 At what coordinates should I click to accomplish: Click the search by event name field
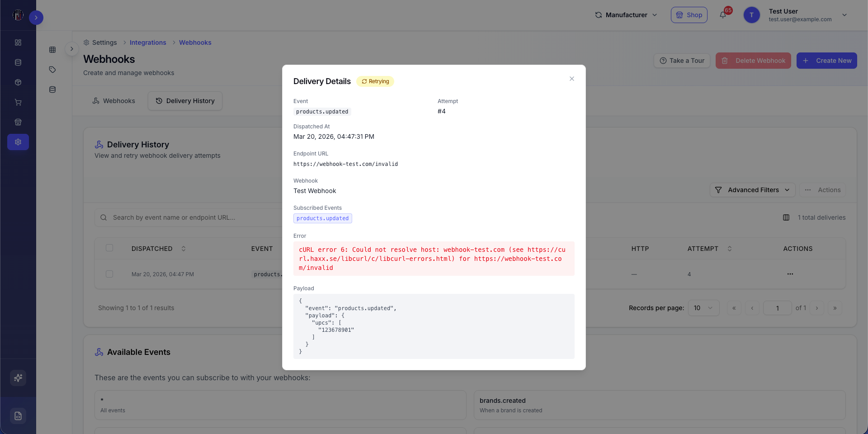(190, 217)
